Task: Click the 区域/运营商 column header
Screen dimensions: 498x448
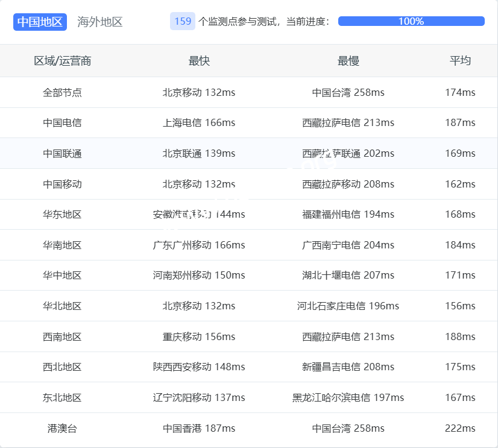Action: pos(62,61)
